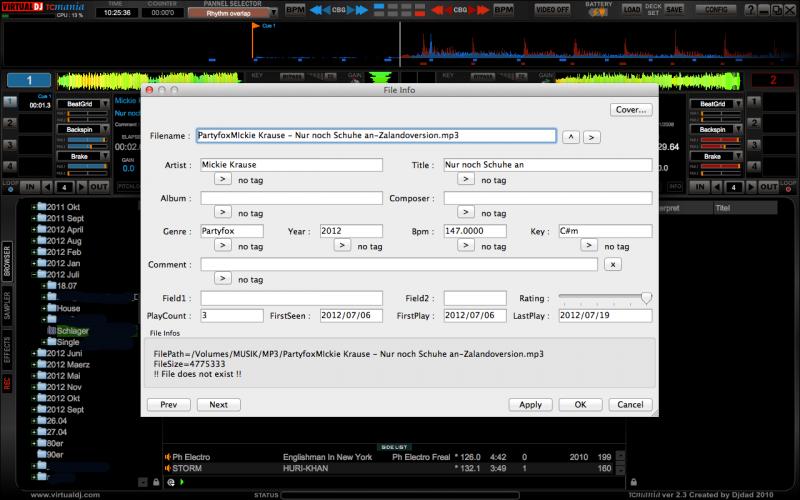Double left deck loop length arrow
The height and width of the screenshot is (500, 800).
(82, 187)
